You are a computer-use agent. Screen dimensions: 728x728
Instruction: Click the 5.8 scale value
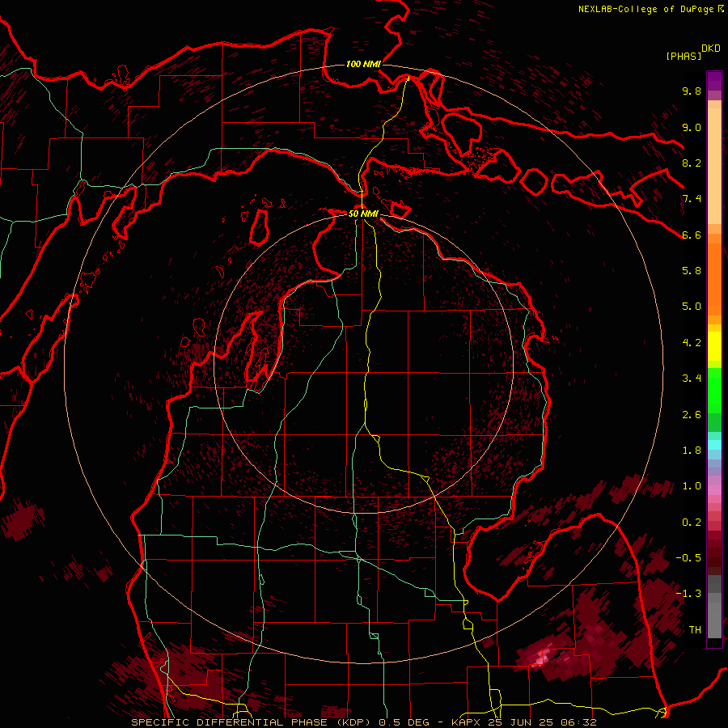[692, 271]
